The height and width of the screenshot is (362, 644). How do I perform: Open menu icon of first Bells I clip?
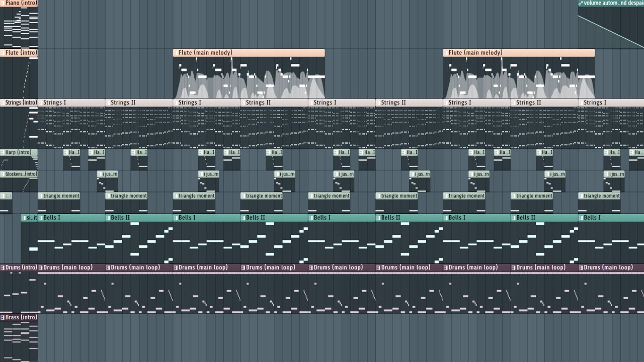(x=41, y=218)
